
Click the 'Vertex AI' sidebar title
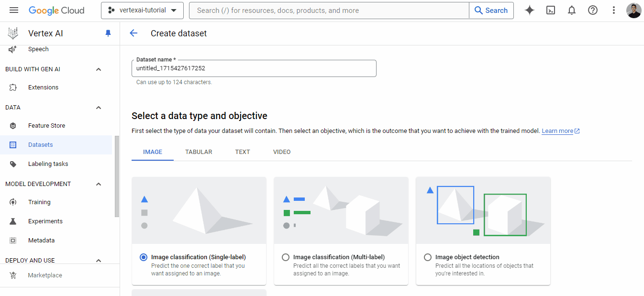tap(45, 33)
